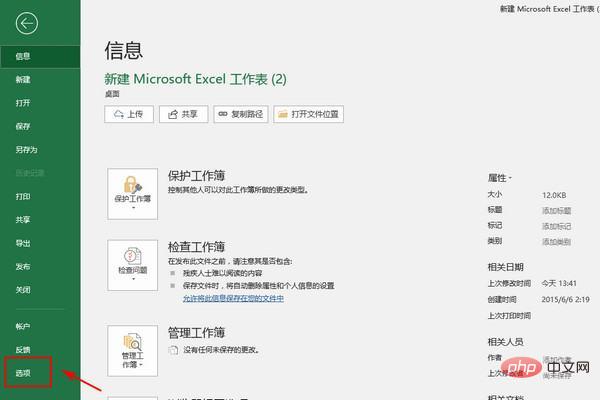Click the 残疾人士难以阅读的内容 bullet item

pyautogui.click(x=222, y=273)
